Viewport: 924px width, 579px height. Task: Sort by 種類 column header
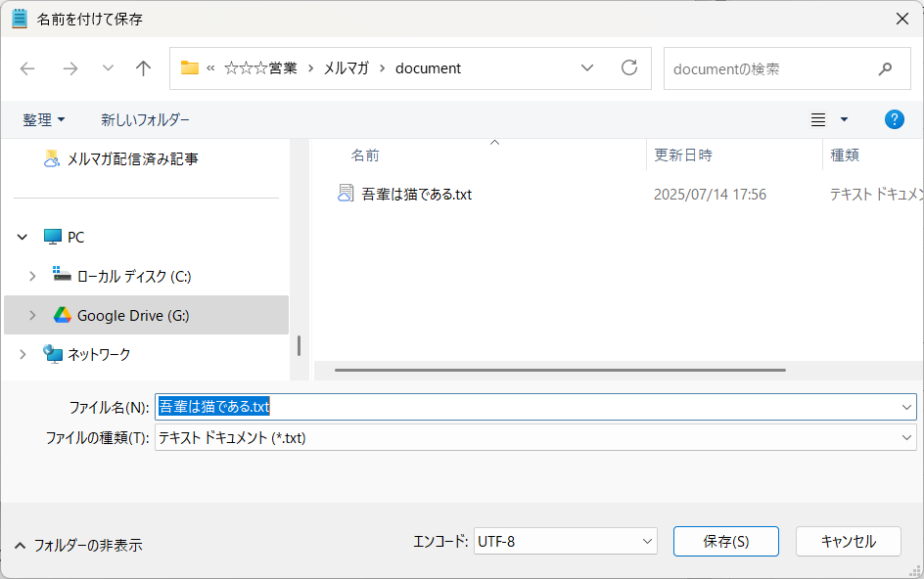[x=845, y=156]
